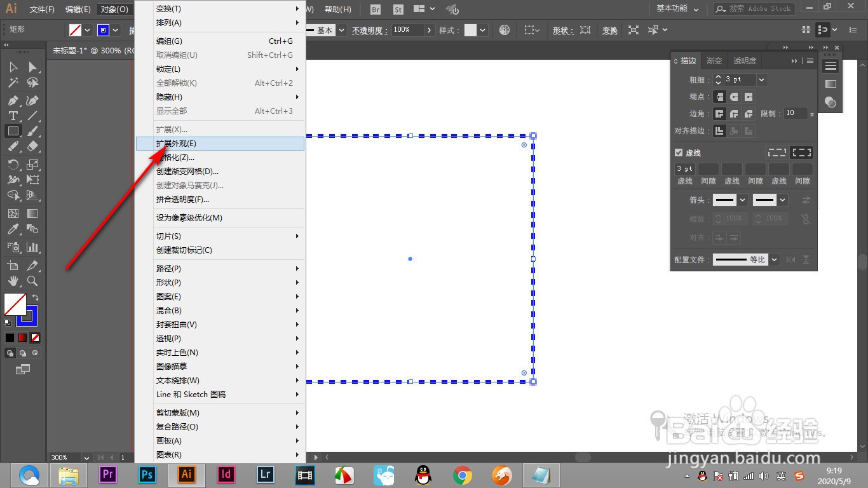
Task: Open the 变换(T) submenu
Action: click(x=220, y=9)
